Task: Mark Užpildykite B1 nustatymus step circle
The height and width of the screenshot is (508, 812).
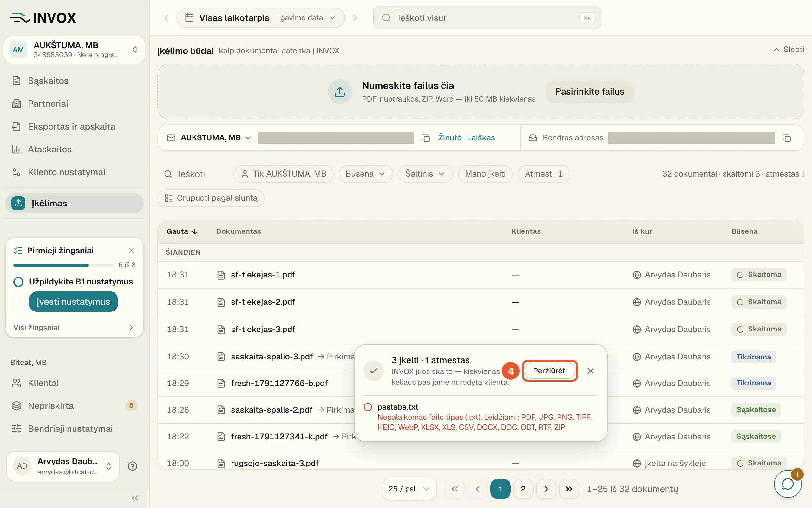Action: (18, 282)
